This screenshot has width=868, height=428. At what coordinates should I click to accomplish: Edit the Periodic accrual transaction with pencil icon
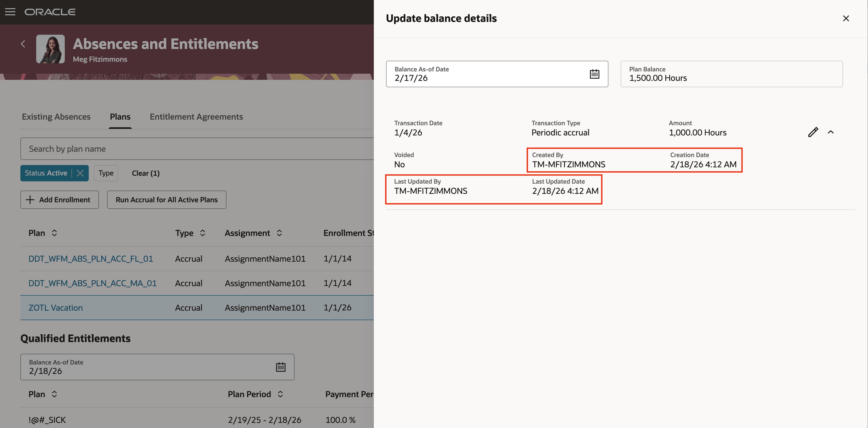click(813, 132)
